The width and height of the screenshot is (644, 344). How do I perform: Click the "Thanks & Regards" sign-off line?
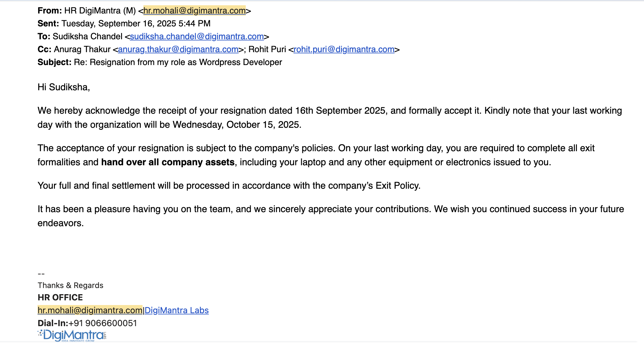point(70,285)
